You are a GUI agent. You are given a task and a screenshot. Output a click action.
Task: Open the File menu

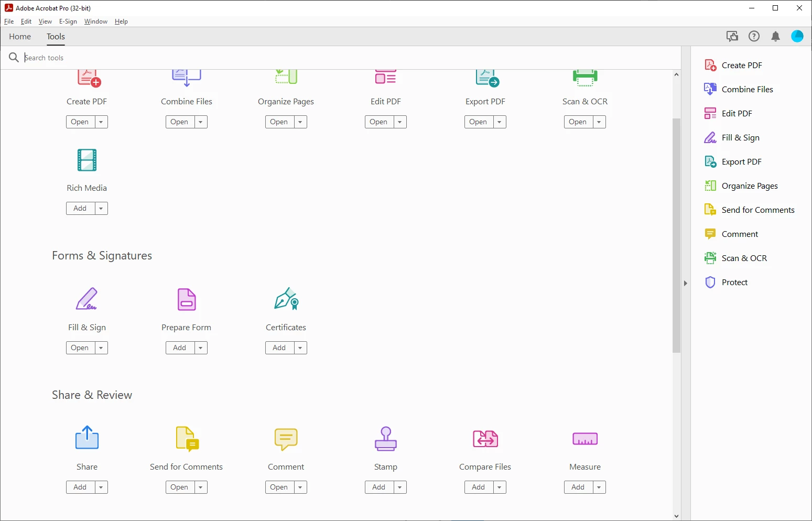[9, 21]
